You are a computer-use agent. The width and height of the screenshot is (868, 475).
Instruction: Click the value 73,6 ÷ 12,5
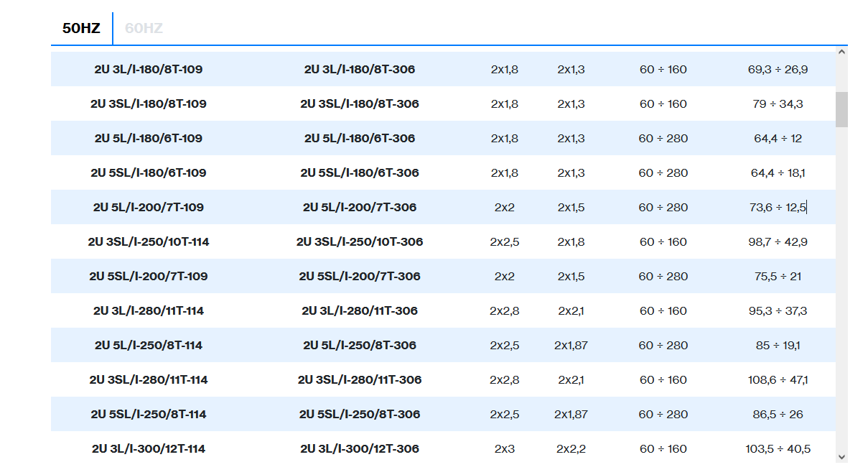coord(778,208)
